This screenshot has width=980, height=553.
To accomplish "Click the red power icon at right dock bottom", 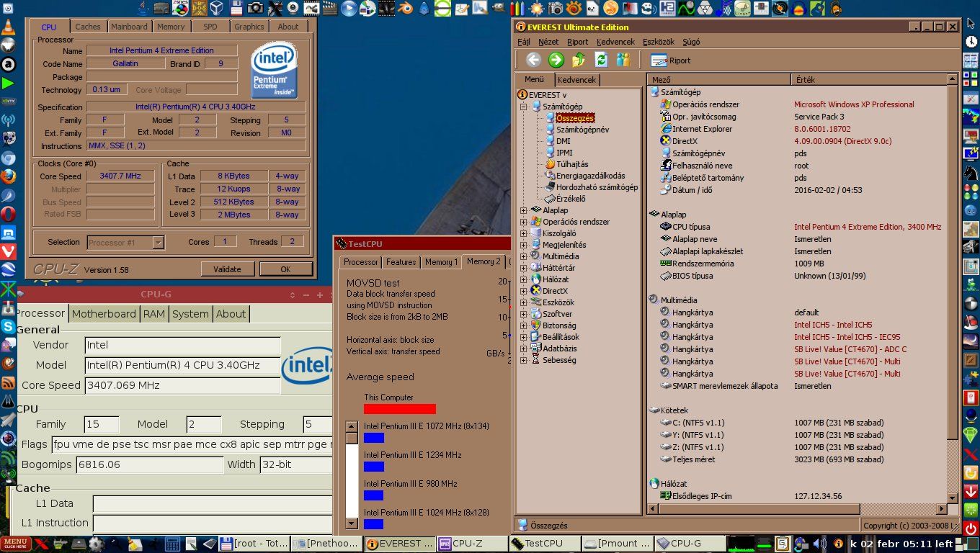I will tap(971, 529).
